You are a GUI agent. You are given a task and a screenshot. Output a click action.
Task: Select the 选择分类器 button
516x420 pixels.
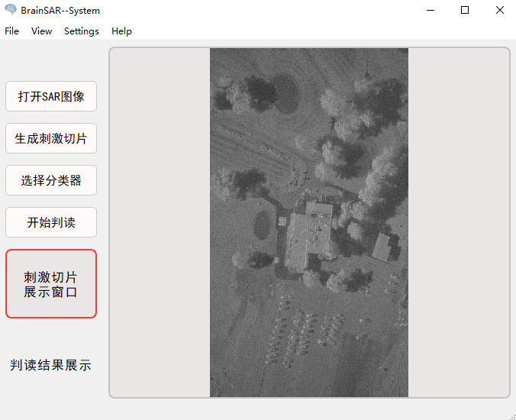pyautogui.click(x=51, y=180)
